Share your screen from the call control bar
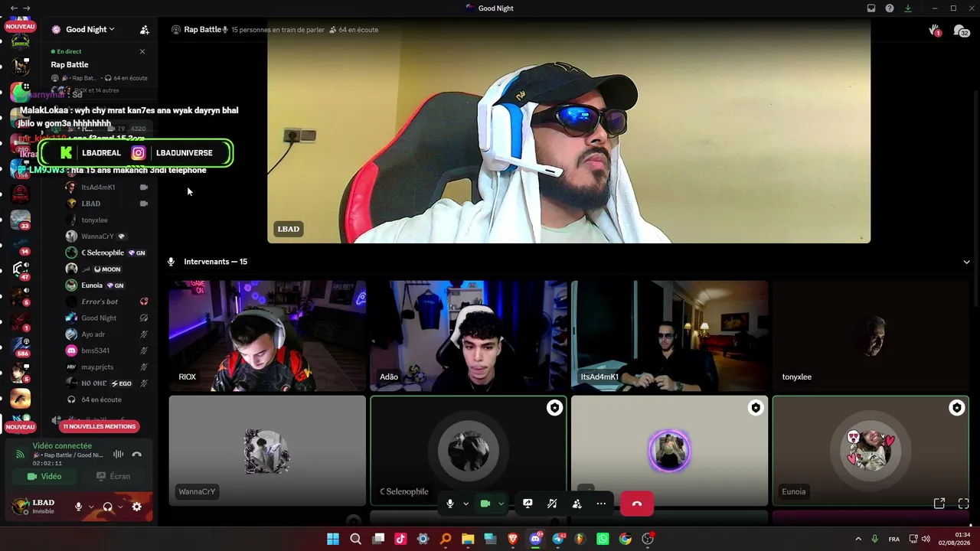The height and width of the screenshot is (551, 980). coord(528,504)
